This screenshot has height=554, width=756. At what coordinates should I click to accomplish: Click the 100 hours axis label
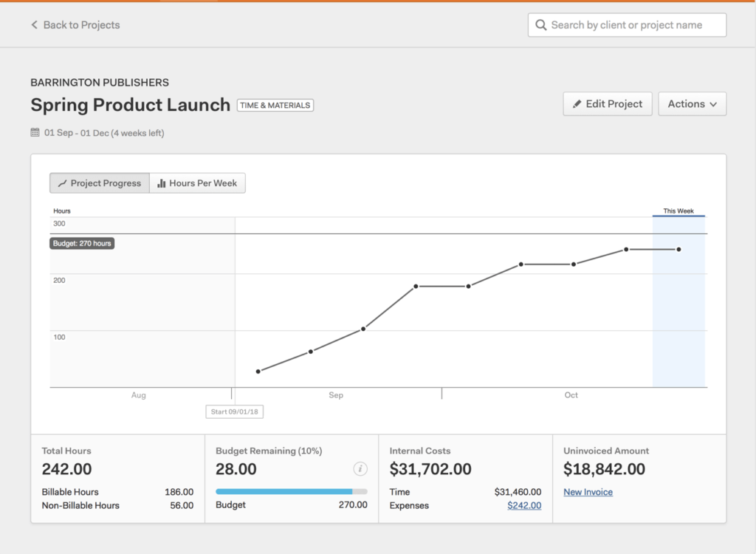59,337
